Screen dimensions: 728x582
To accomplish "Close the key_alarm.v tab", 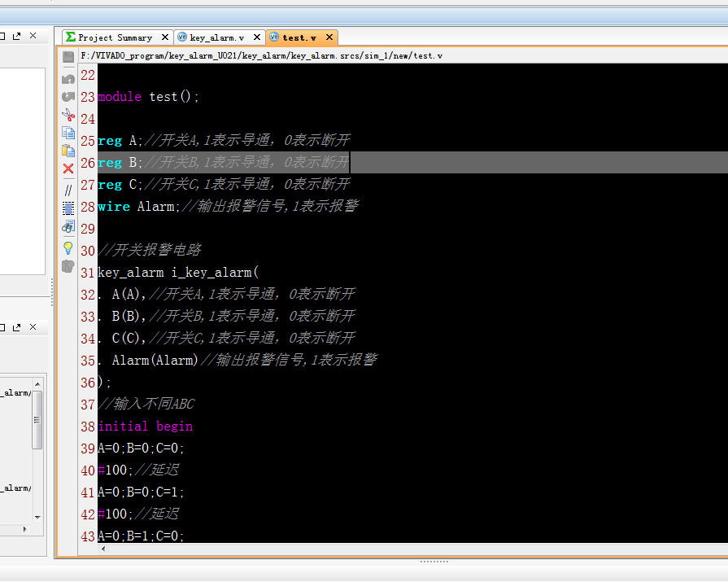I will pyautogui.click(x=257, y=37).
